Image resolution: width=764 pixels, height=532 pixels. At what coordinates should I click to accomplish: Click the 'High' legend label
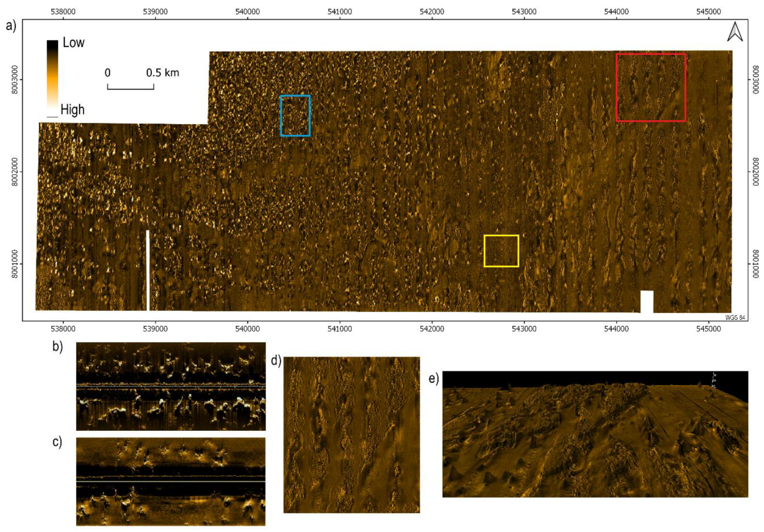pos(72,110)
